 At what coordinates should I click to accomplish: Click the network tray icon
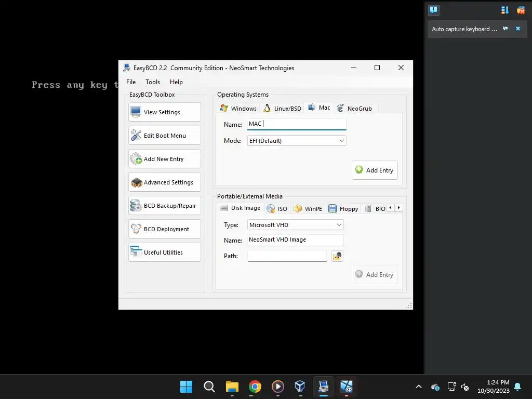click(451, 387)
